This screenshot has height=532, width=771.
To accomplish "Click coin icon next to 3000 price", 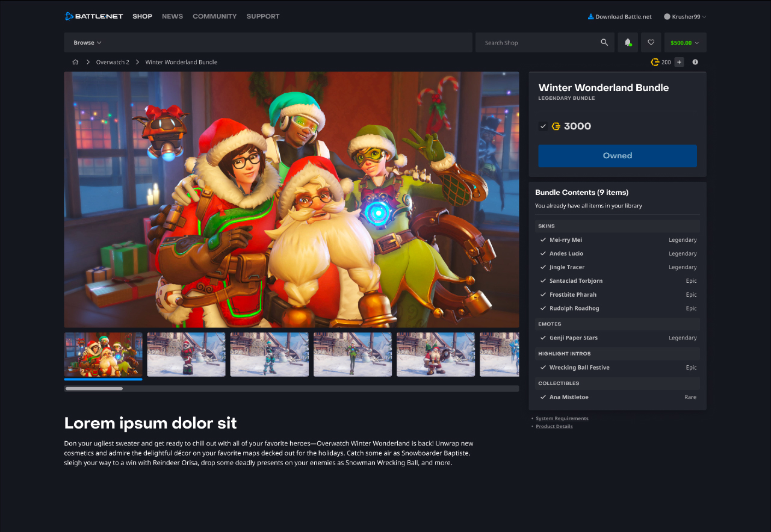I will click(x=556, y=126).
